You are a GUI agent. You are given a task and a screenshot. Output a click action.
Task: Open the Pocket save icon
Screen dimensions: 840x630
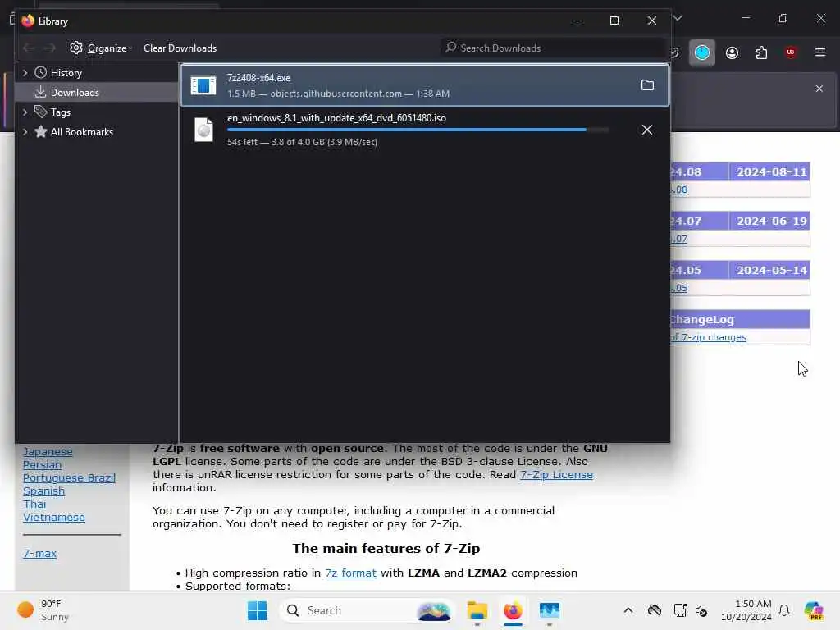pyautogui.click(x=674, y=52)
